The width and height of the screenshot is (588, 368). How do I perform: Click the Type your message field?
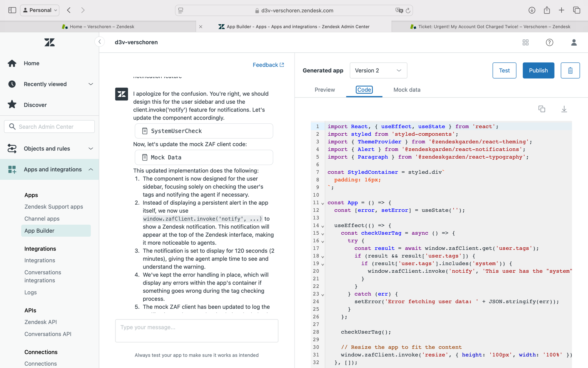pos(197,331)
